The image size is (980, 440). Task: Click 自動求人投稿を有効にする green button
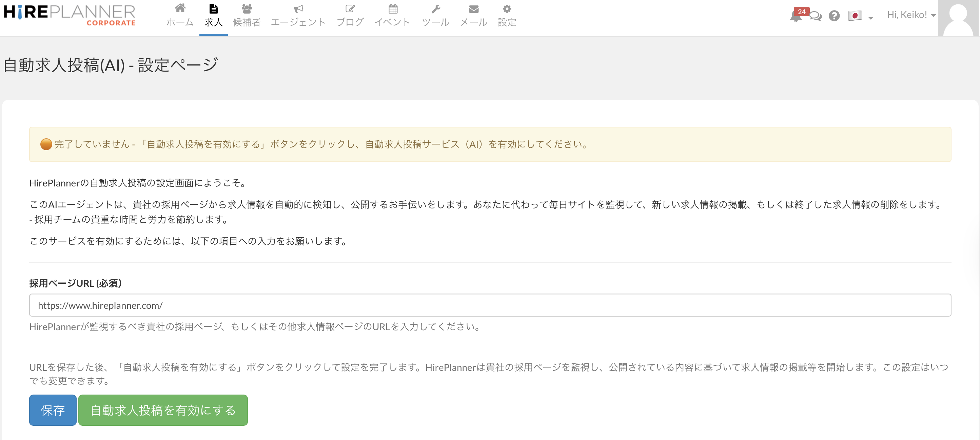pyautogui.click(x=163, y=410)
